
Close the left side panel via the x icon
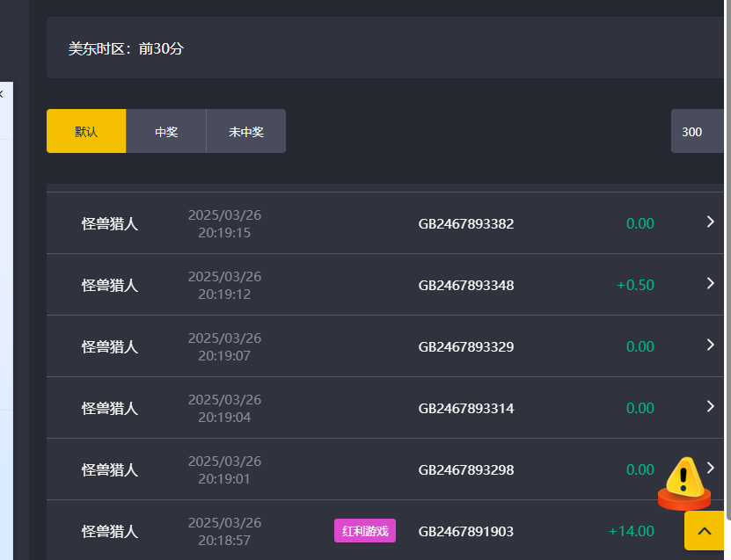(x=4, y=92)
